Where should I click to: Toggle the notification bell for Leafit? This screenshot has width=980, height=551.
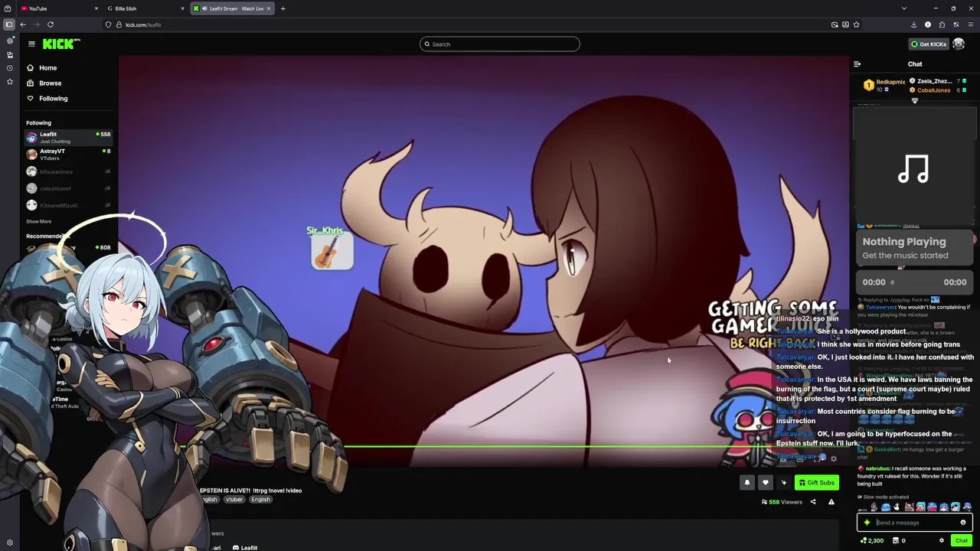(747, 482)
